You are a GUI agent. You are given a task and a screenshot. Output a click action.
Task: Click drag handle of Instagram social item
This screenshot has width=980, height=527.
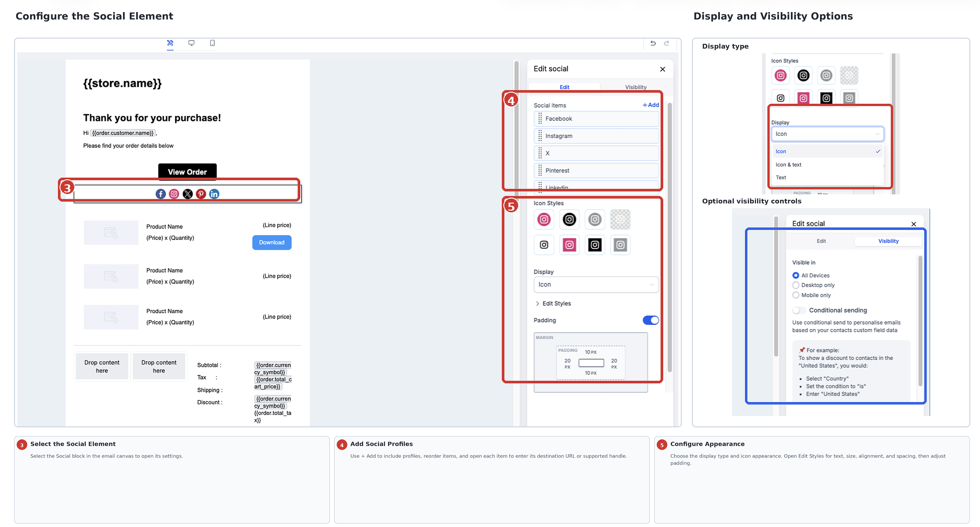click(x=540, y=136)
